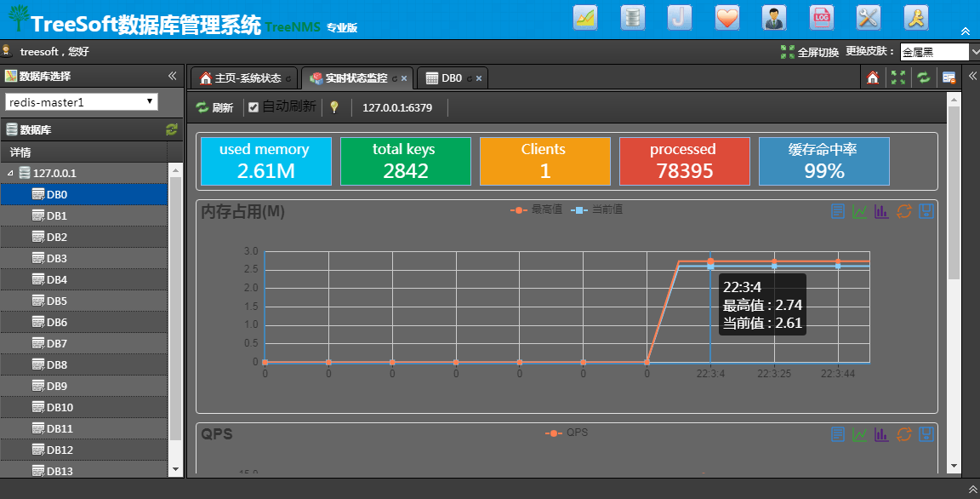980x499 pixels.
Task: Select DB0 in the database tree
Action: (x=83, y=194)
